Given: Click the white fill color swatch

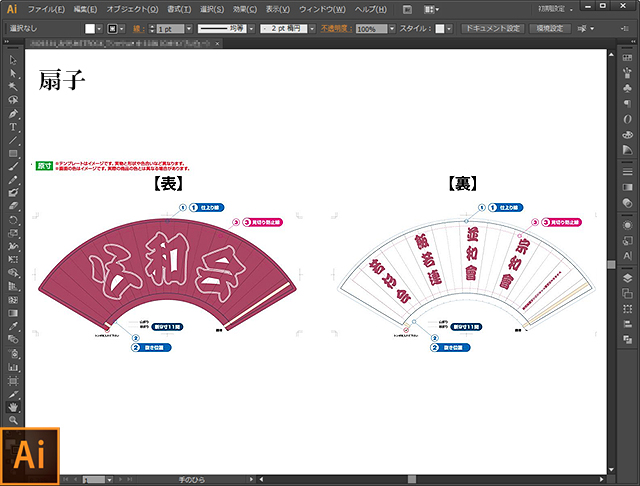Looking at the screenshot, I should pos(90,29).
